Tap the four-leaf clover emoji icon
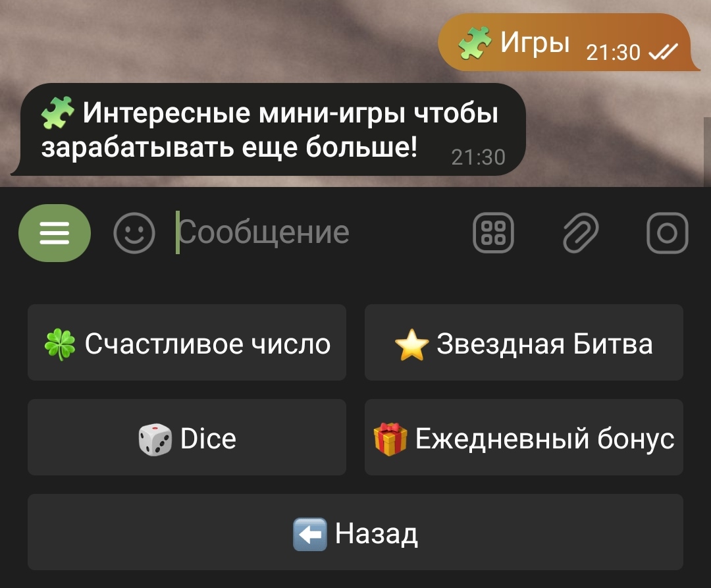The image size is (711, 588). click(x=60, y=344)
